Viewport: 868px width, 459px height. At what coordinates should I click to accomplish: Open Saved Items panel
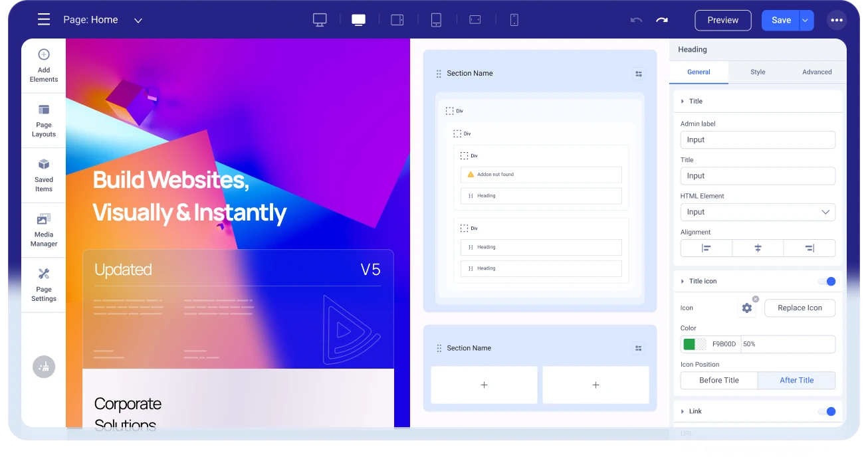click(44, 175)
